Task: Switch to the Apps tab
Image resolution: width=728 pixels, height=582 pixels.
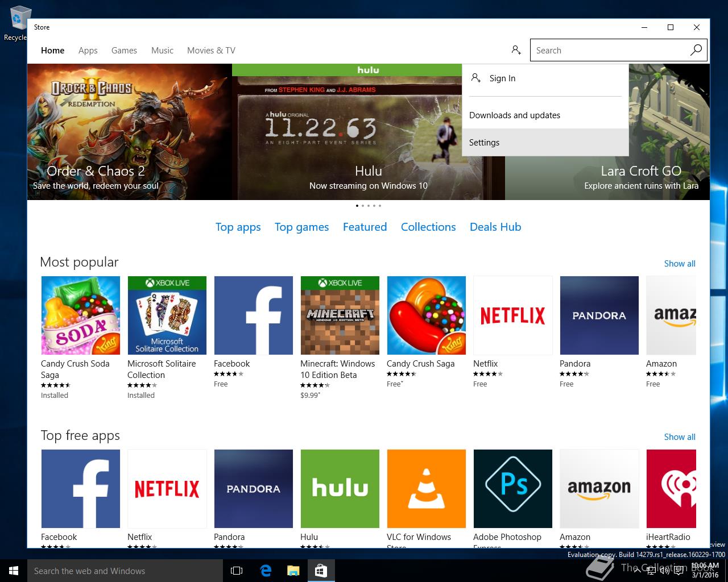Action: point(88,50)
